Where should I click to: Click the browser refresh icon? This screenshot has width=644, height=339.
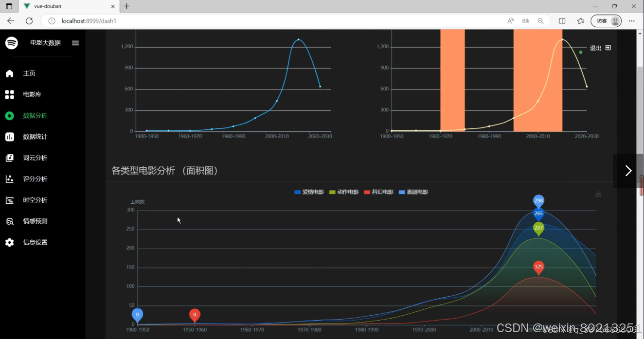pyautogui.click(x=29, y=20)
